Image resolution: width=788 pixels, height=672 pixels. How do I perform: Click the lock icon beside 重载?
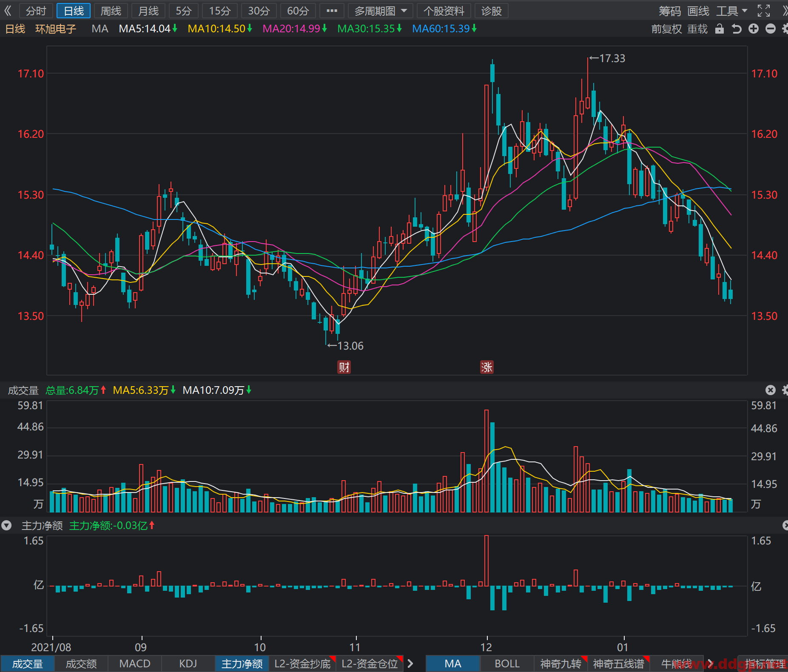point(719,28)
